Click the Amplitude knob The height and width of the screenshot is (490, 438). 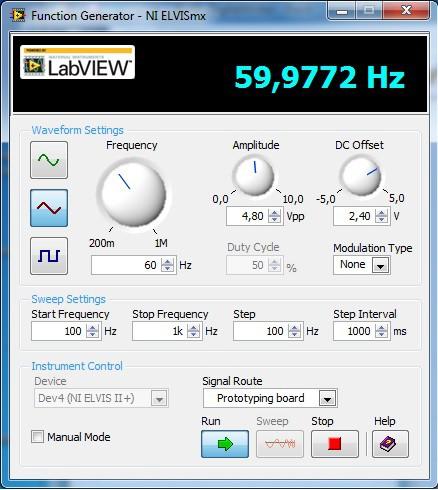pyautogui.click(x=254, y=176)
